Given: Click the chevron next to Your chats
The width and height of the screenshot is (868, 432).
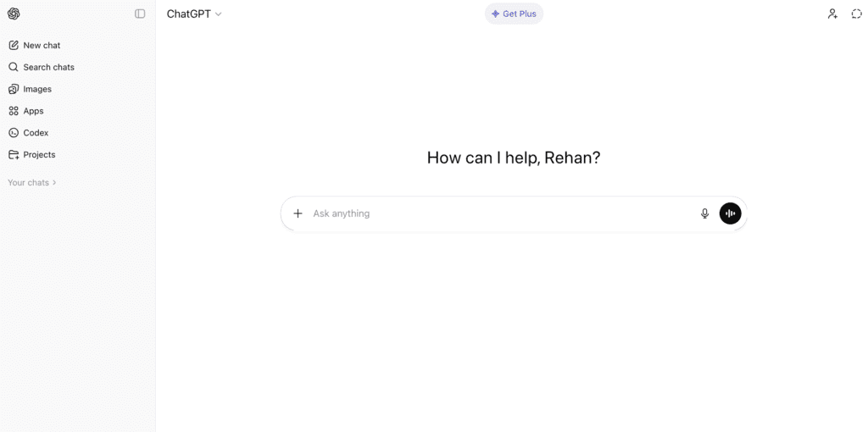Looking at the screenshot, I should click(55, 182).
